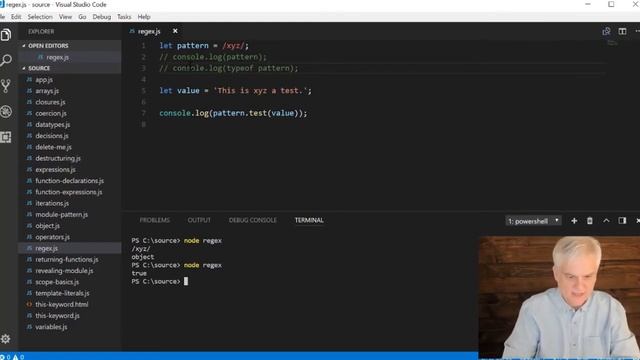Add a new terminal with plus icon
640x360 pixels.
[574, 221]
